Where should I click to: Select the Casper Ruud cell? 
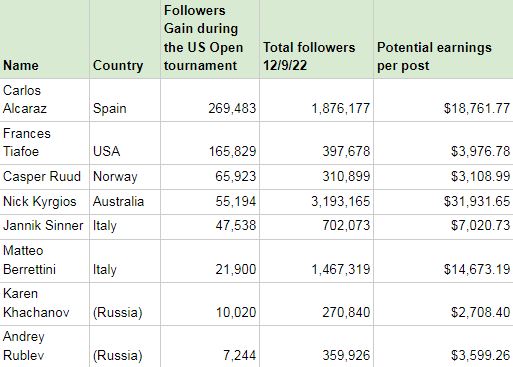44,177
